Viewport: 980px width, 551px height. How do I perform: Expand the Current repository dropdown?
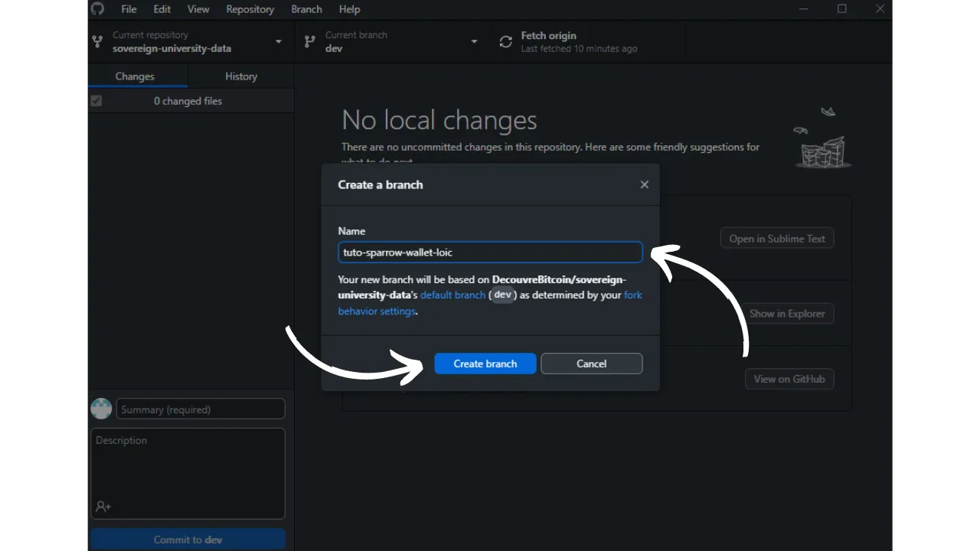[278, 42]
